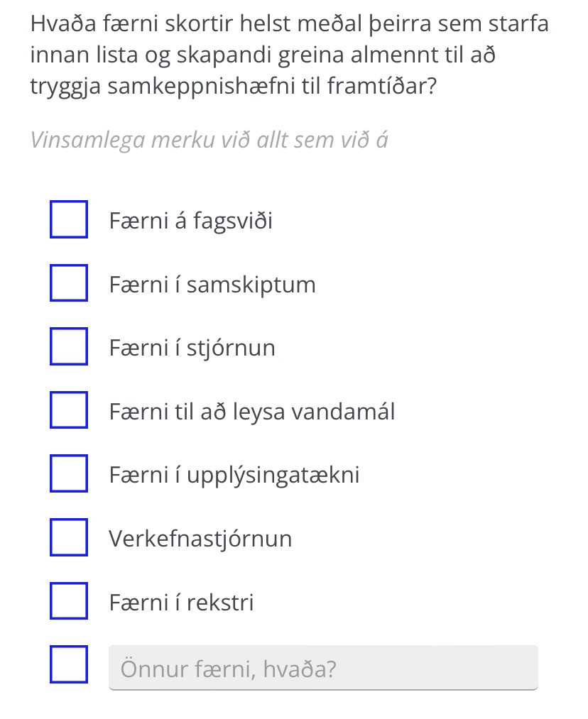Click the Verkefnastjórnun option label
This screenshot has width=588, height=719.
coord(200,538)
